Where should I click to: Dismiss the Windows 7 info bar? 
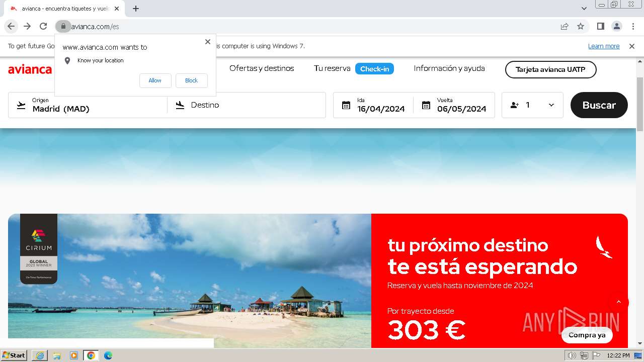pos(632,46)
